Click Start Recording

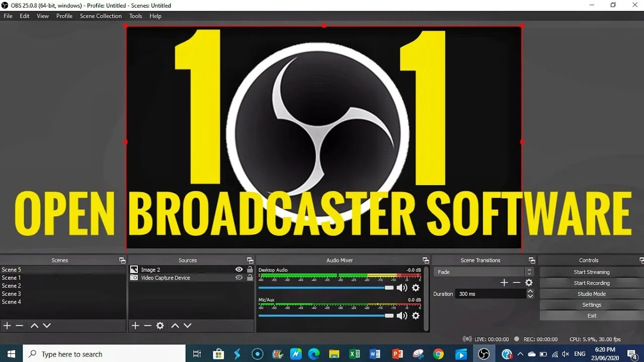click(x=592, y=283)
